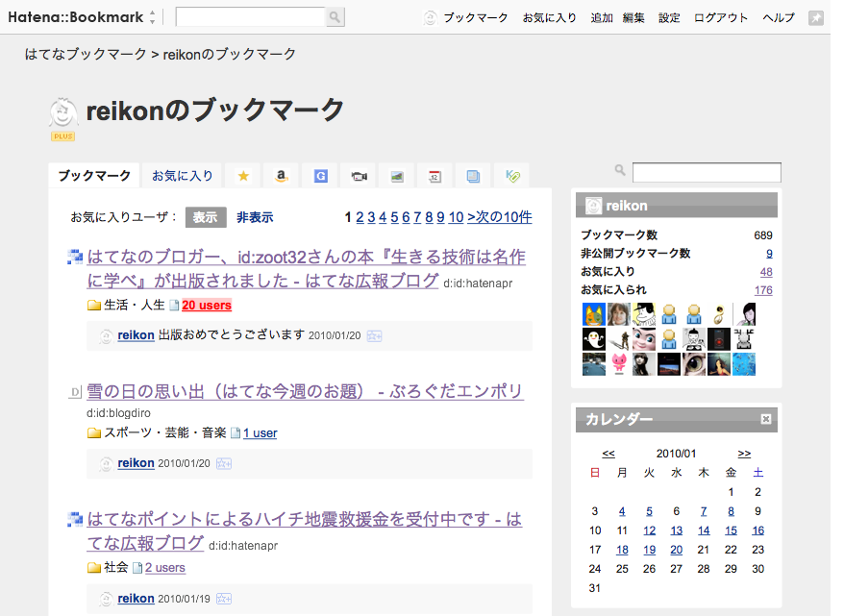The height and width of the screenshot is (616, 844).
Task: Click 編集 in the header menu
Action: (633, 17)
